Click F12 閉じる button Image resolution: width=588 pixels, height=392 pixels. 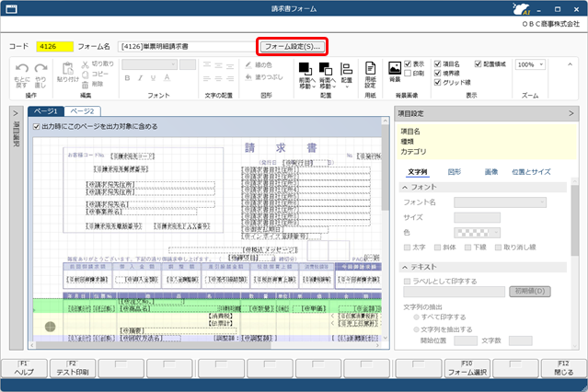(x=564, y=368)
